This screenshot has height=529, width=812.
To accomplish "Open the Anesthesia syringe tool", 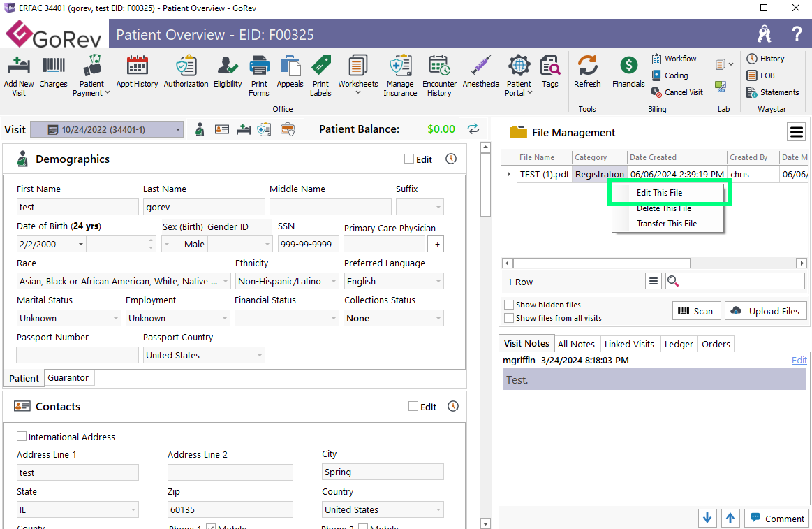I will coord(481,72).
